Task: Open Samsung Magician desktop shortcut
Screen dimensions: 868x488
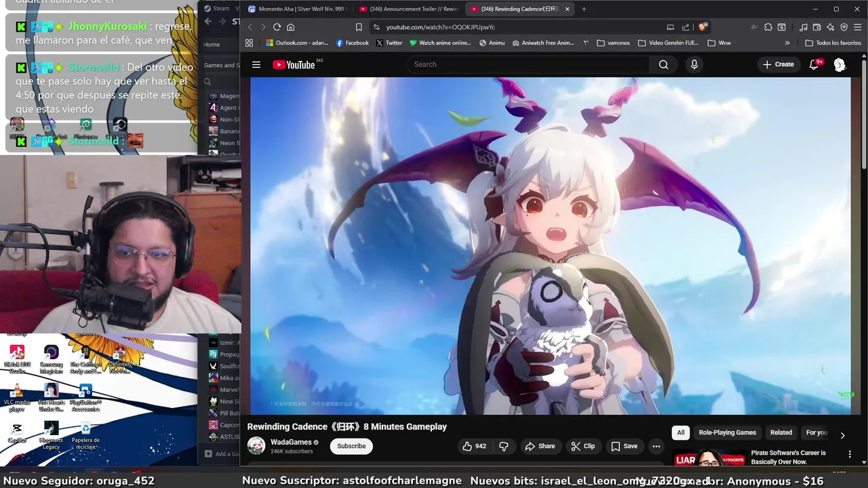Action: pyautogui.click(x=51, y=360)
